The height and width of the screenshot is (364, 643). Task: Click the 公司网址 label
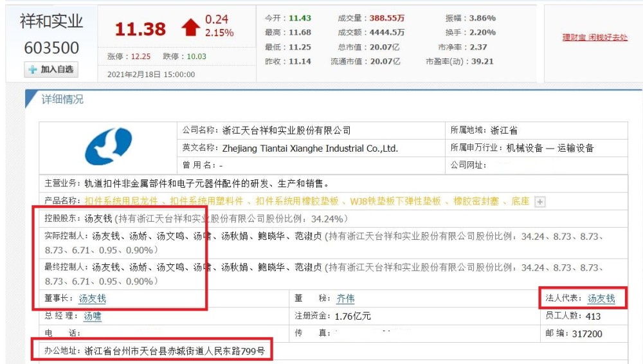pyautogui.click(x=468, y=165)
